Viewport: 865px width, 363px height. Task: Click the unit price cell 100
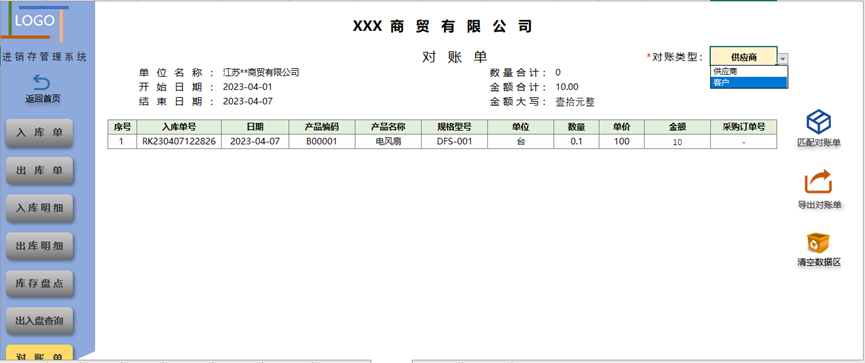622,141
